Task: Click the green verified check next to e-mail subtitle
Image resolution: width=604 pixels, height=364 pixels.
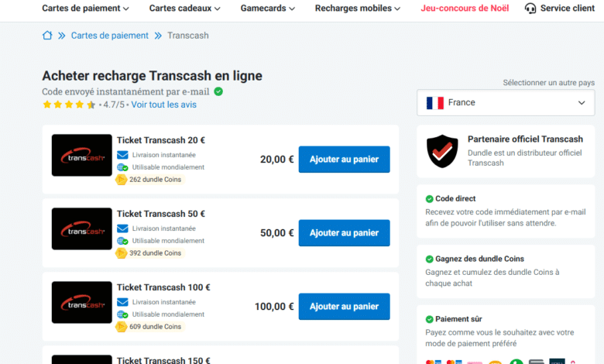Action: (x=218, y=91)
